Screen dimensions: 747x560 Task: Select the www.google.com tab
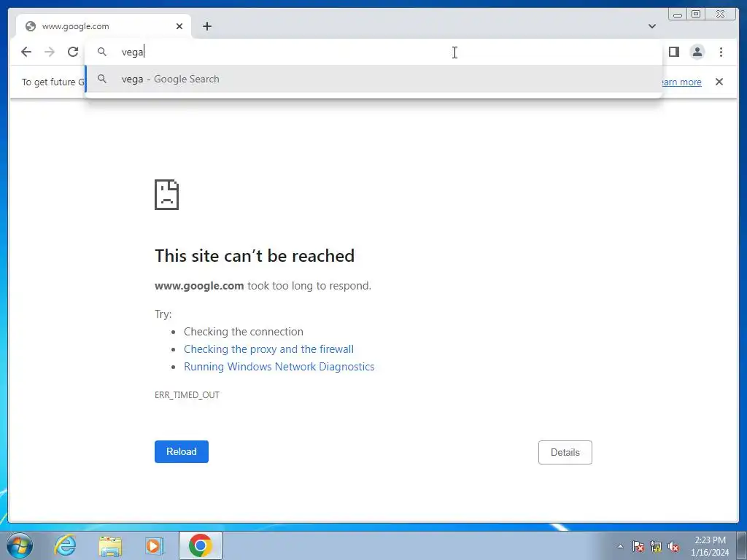(104, 26)
